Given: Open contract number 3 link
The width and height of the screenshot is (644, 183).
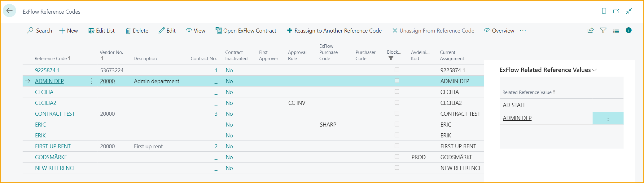Looking at the screenshot, I should (216, 114).
